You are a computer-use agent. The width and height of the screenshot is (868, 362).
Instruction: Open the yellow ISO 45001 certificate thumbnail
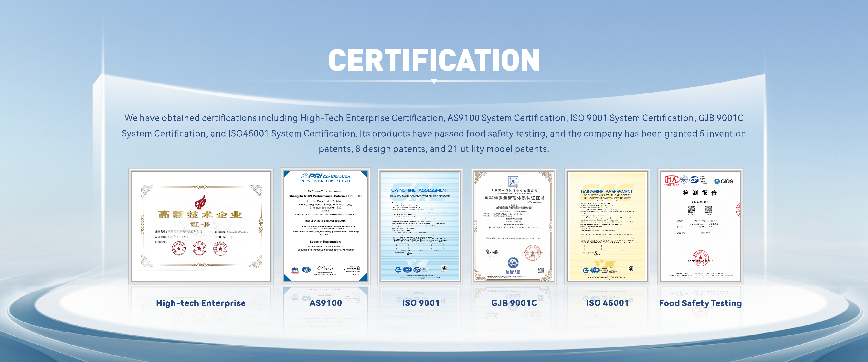pyautogui.click(x=607, y=226)
